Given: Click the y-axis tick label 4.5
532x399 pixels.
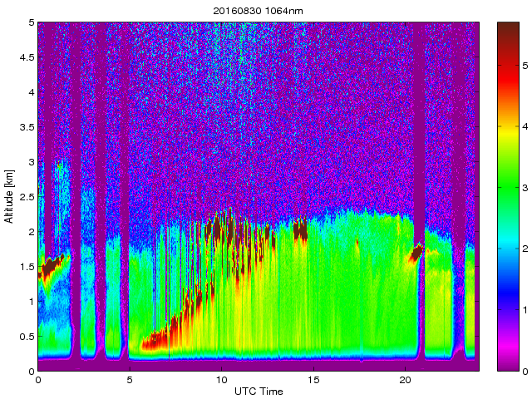Looking at the screenshot, I should point(27,58).
